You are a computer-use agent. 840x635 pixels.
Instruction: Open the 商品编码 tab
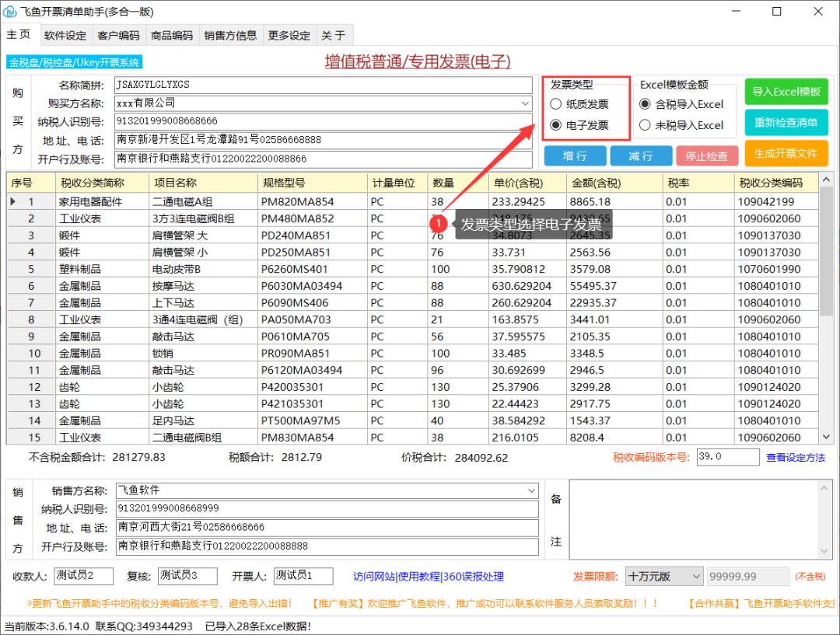[172, 35]
